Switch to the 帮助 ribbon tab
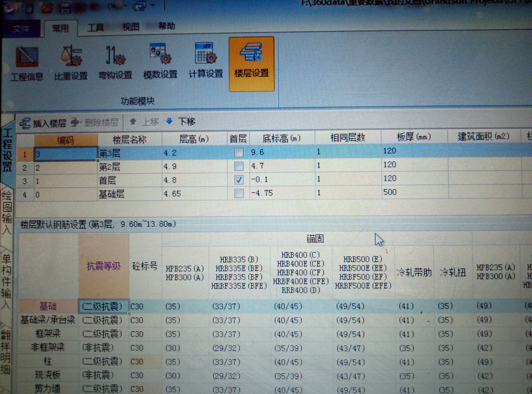This screenshot has width=532, height=394. (167, 26)
